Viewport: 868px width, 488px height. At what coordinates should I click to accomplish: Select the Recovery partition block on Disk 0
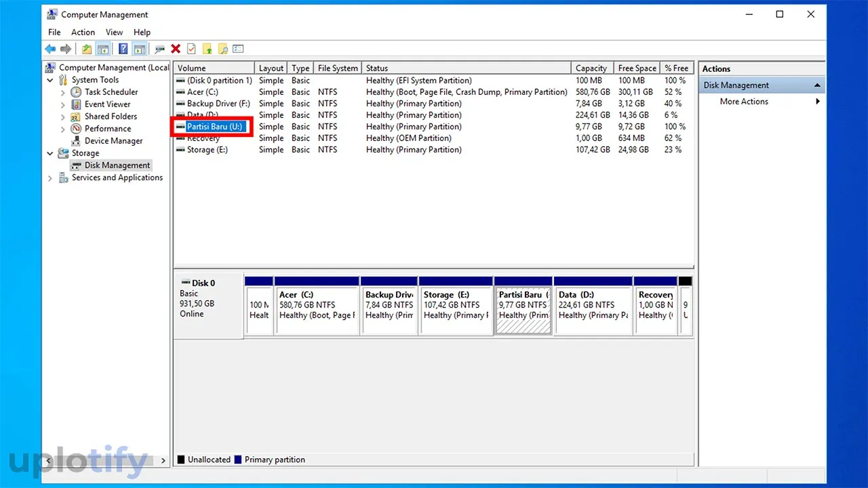(655, 305)
